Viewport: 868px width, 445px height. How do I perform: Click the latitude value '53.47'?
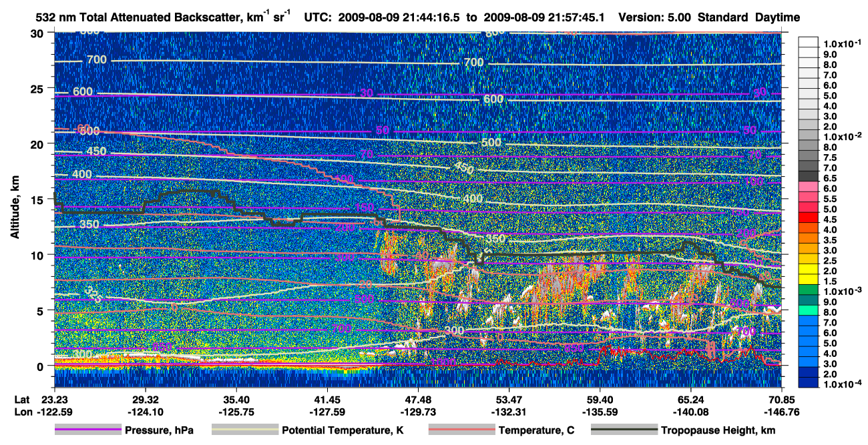pos(509,401)
